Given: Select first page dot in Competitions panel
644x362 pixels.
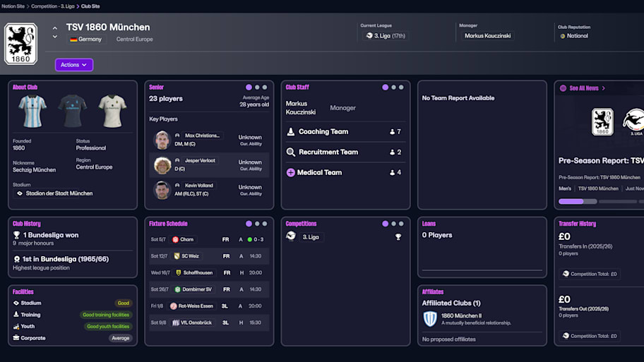Looking at the screenshot, I should (x=386, y=224).
